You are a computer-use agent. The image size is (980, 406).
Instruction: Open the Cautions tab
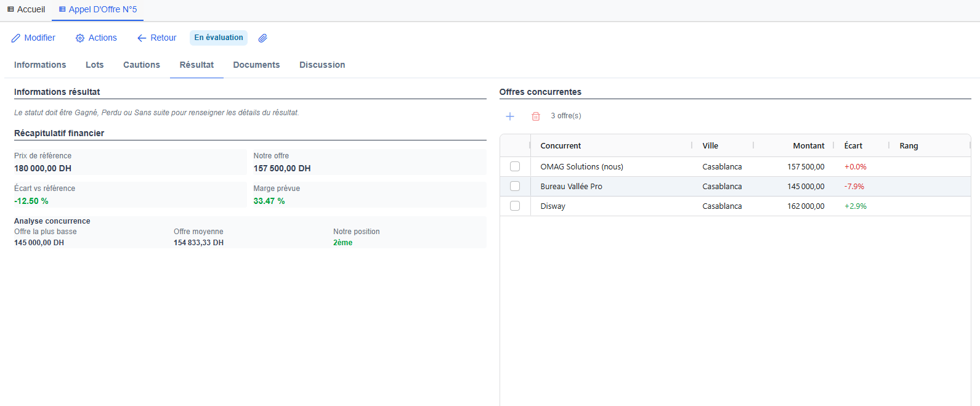tap(141, 65)
